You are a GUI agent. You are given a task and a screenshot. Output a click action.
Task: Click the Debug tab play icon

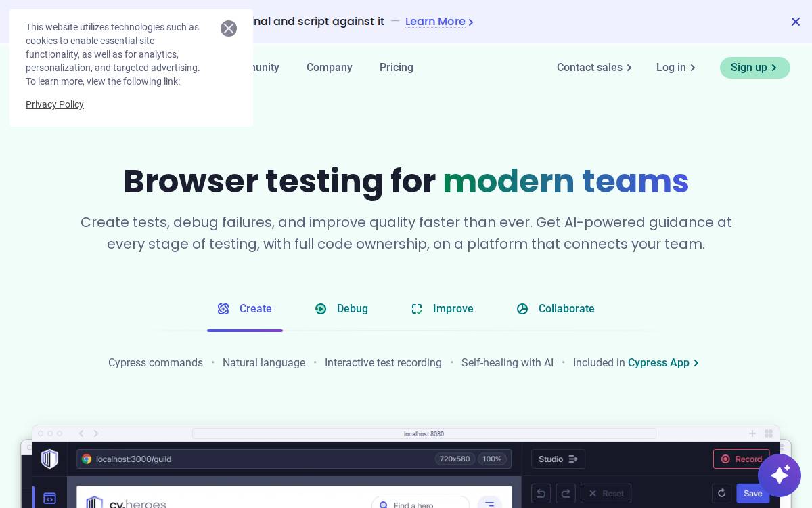click(x=321, y=309)
